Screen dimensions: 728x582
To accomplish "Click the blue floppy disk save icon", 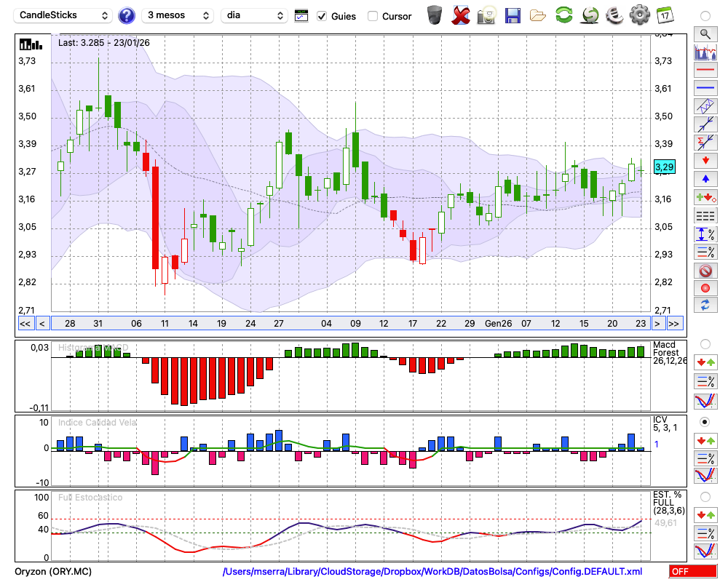I will click(513, 15).
